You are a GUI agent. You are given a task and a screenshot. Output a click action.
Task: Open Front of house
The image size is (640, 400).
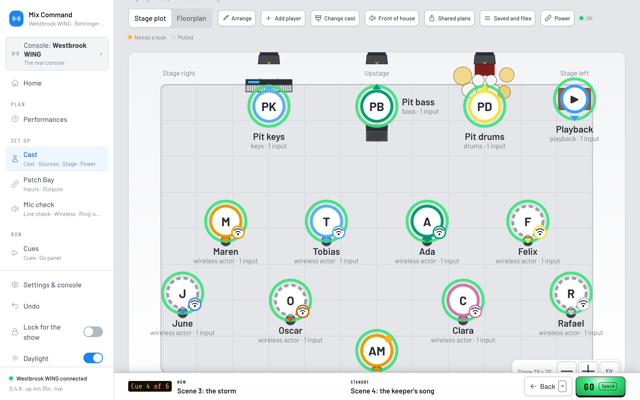392,18
